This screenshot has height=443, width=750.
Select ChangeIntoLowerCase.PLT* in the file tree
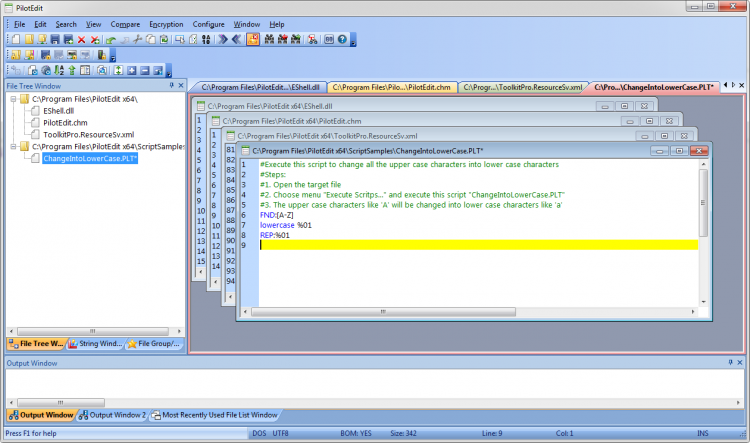(x=90, y=158)
